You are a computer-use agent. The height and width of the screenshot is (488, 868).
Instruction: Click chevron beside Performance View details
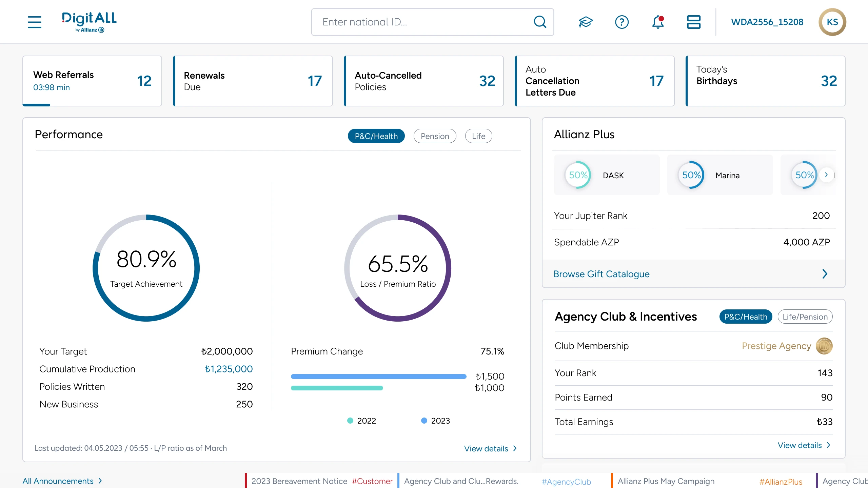click(x=515, y=448)
